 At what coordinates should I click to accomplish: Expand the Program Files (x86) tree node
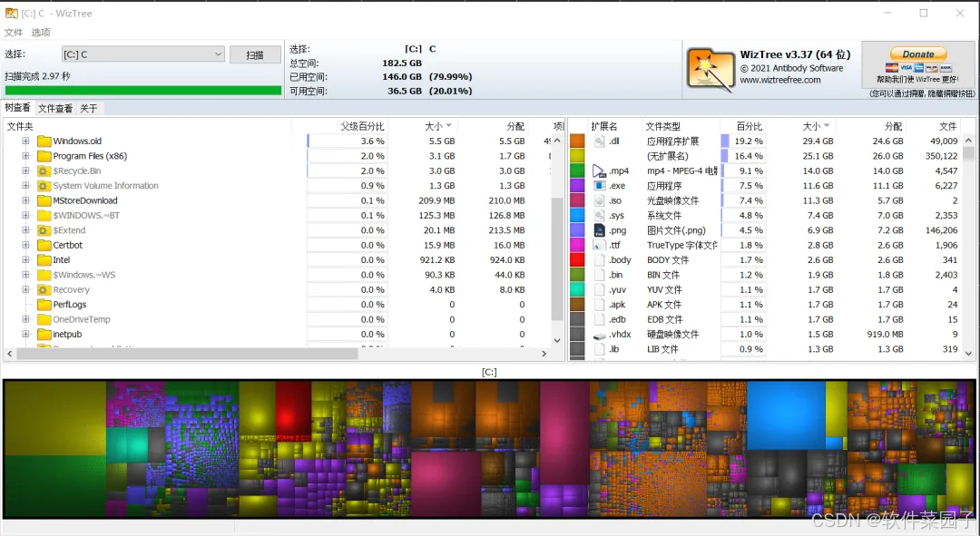pyautogui.click(x=25, y=156)
